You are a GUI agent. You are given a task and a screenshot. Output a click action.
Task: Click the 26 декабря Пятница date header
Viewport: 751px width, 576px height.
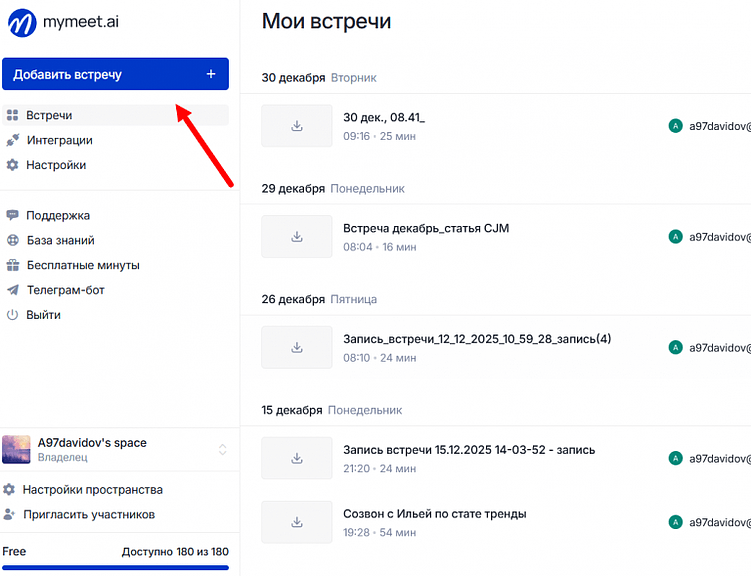pos(319,299)
